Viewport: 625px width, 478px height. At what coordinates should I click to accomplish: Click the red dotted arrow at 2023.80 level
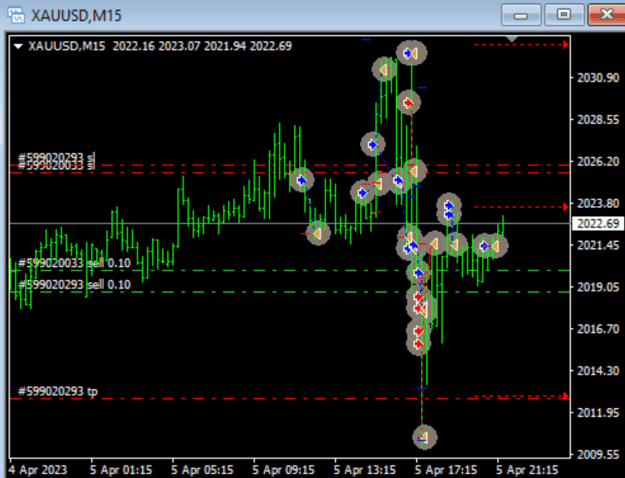coord(565,207)
